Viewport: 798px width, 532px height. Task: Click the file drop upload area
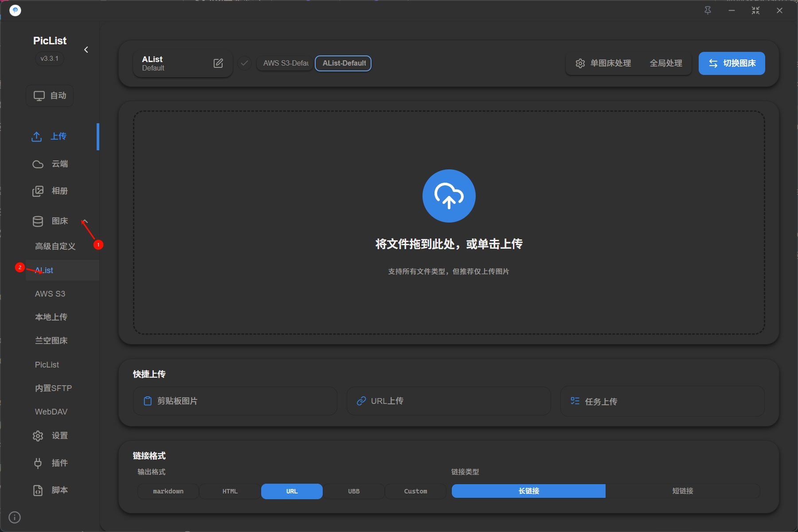(449, 222)
